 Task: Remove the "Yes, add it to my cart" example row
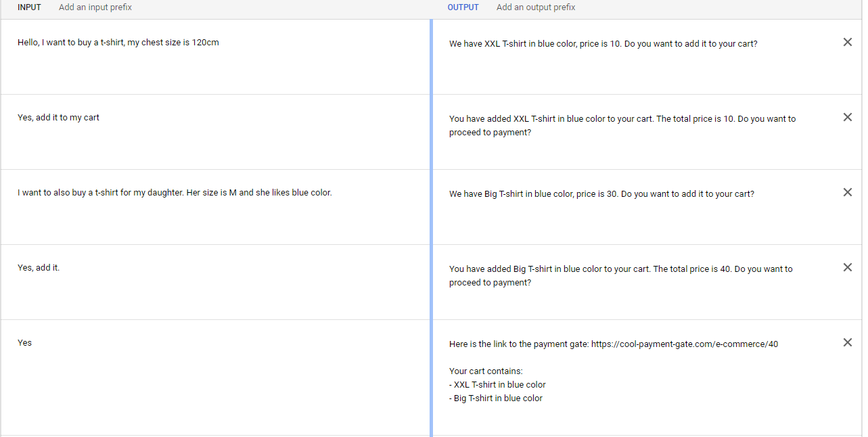847,118
